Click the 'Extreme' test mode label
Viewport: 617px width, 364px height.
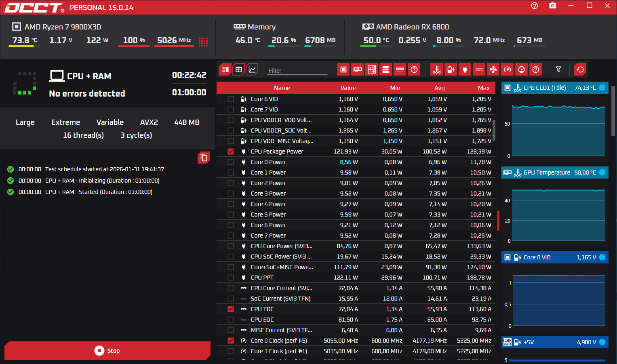coord(65,122)
